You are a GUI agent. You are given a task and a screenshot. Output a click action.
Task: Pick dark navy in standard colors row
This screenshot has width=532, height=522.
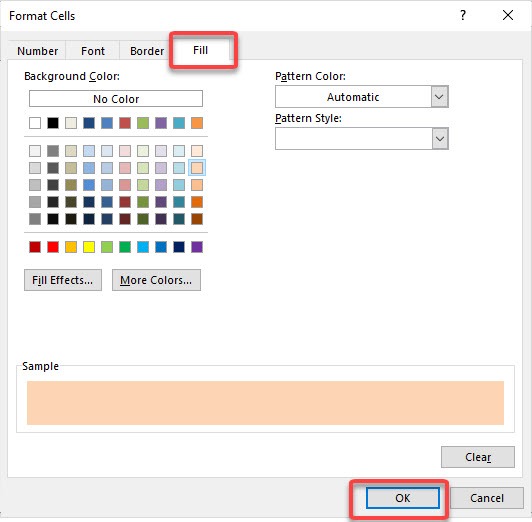click(x=179, y=247)
